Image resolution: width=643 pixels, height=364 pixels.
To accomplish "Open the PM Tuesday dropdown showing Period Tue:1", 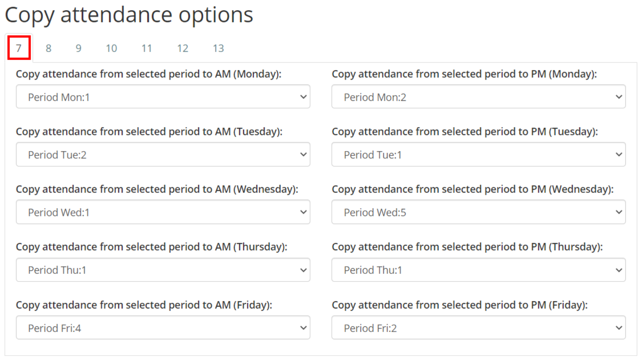I will pos(479,154).
